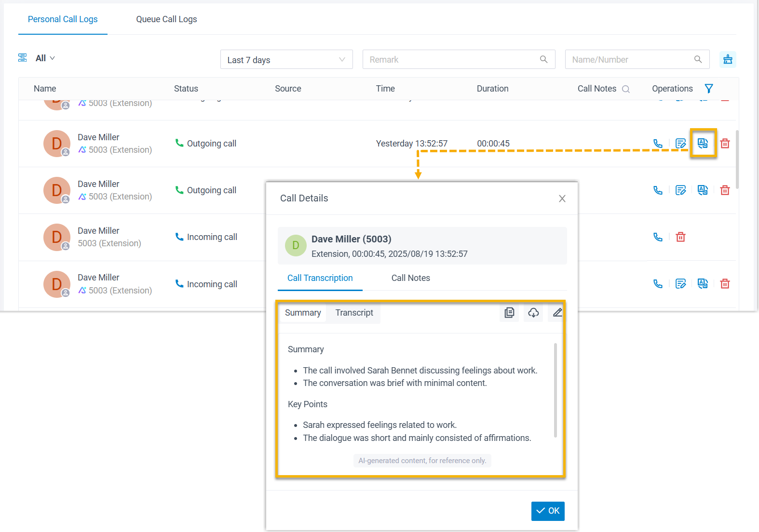Close the Call Details dialog
759x532 pixels.
pyautogui.click(x=562, y=199)
